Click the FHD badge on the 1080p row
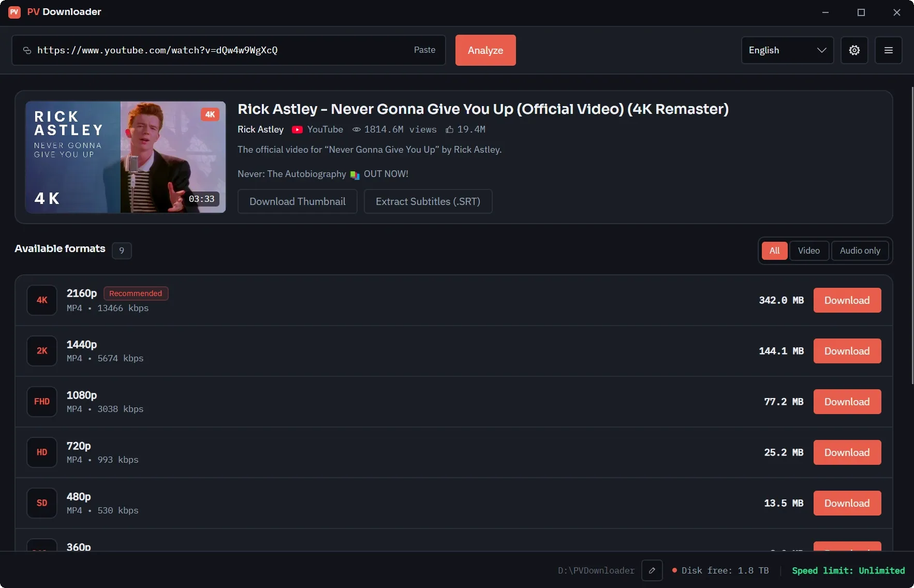914x588 pixels. (42, 402)
